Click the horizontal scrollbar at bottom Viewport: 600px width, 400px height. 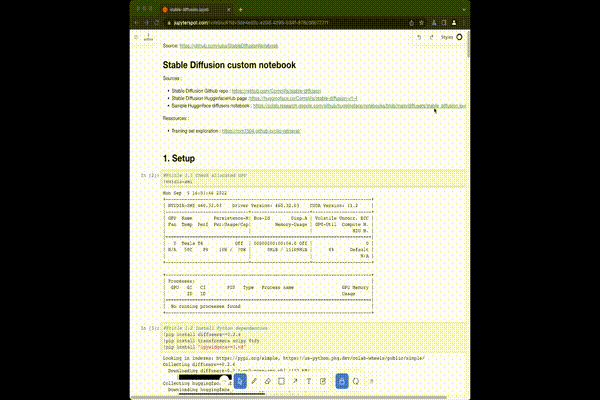pos(289,398)
